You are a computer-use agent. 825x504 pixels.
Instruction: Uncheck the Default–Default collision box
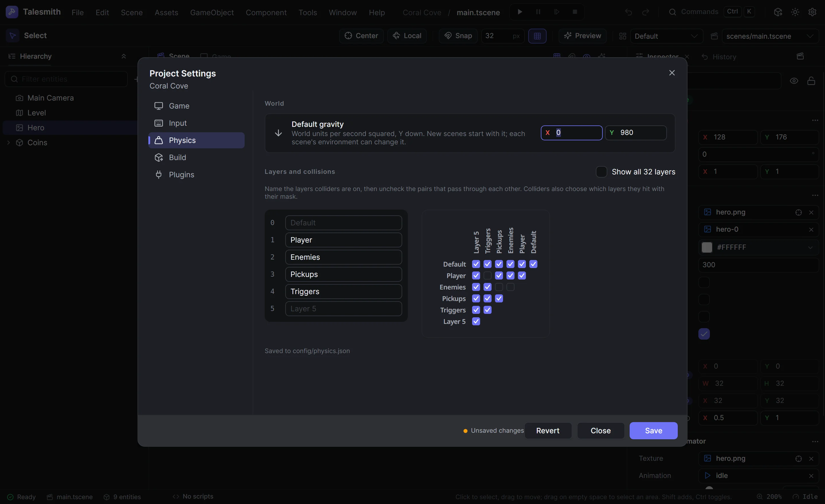tap(533, 264)
